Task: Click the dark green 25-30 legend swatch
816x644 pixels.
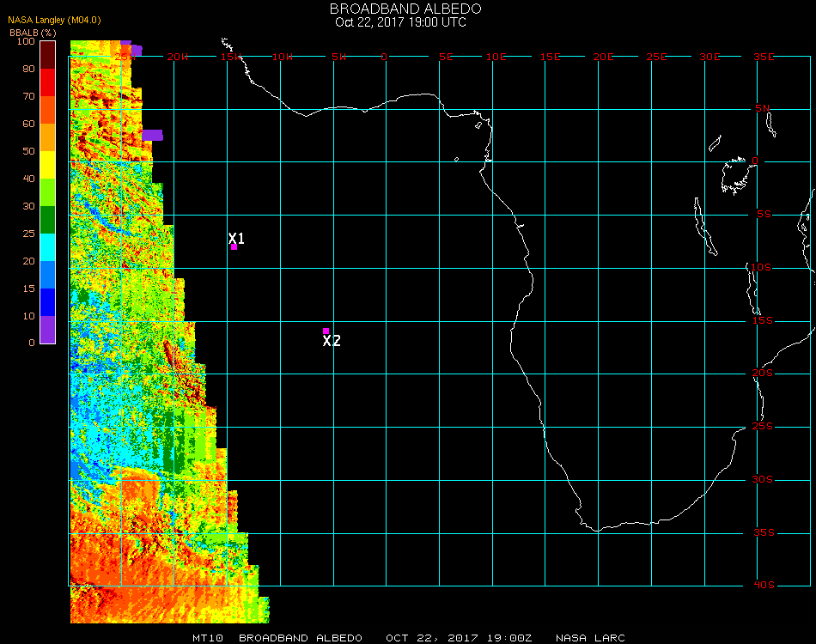Action: (48, 220)
